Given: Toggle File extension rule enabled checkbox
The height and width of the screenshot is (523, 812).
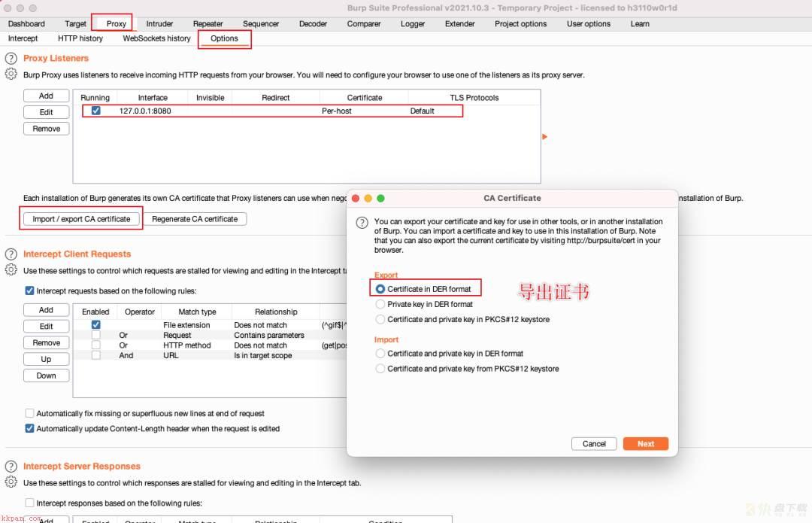Looking at the screenshot, I should 95,324.
